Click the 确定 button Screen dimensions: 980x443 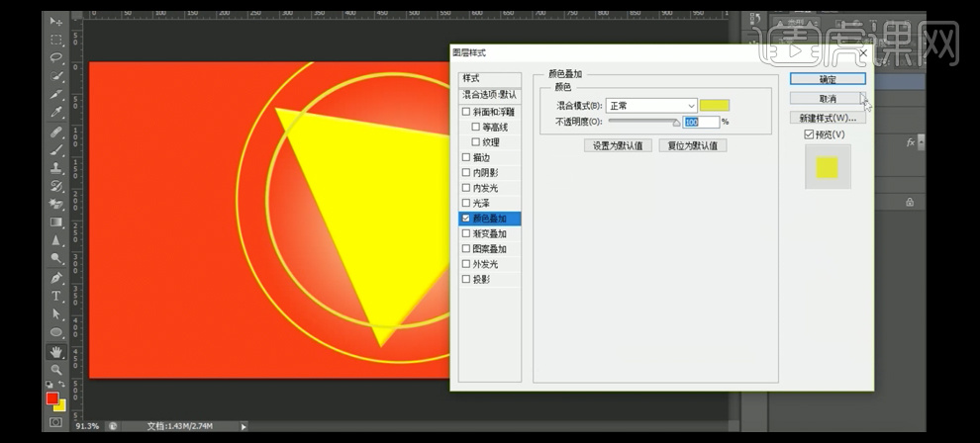click(828, 79)
